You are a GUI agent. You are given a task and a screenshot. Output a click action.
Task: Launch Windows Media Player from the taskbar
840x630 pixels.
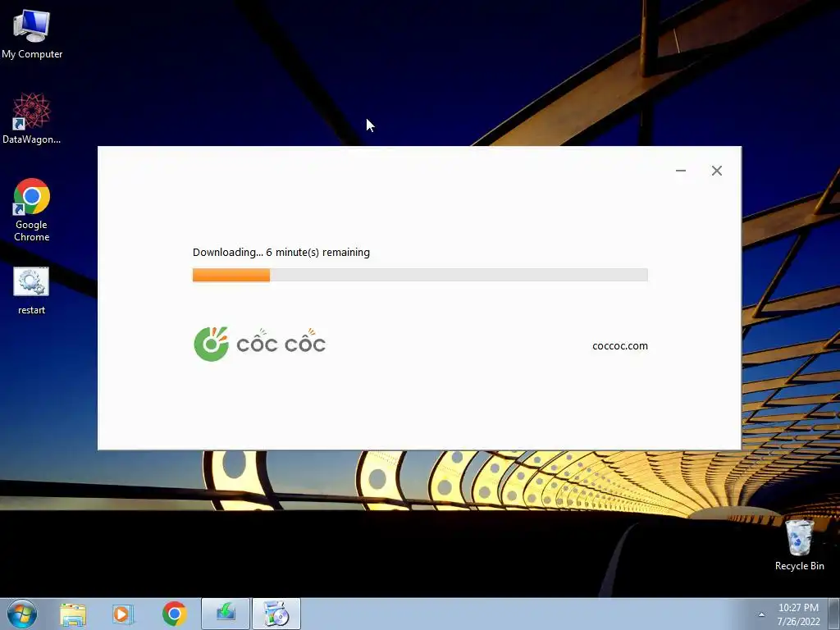pos(123,614)
